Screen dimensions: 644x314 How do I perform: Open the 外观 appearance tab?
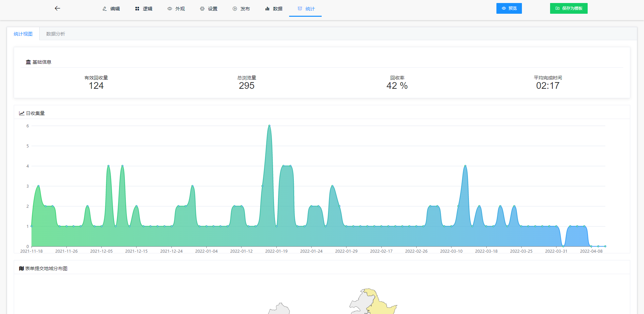pos(176,9)
